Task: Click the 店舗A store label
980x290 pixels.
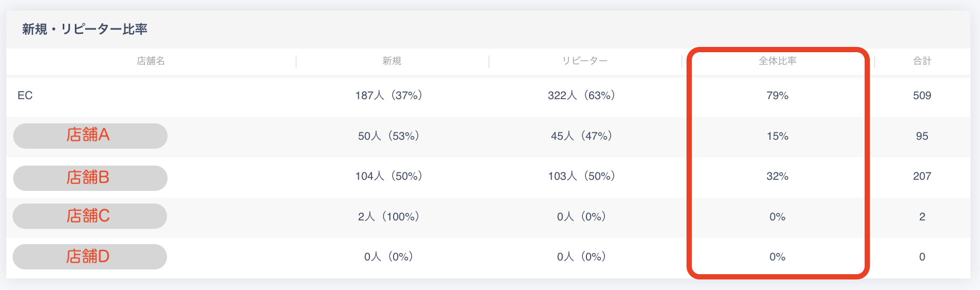Action: click(x=90, y=136)
